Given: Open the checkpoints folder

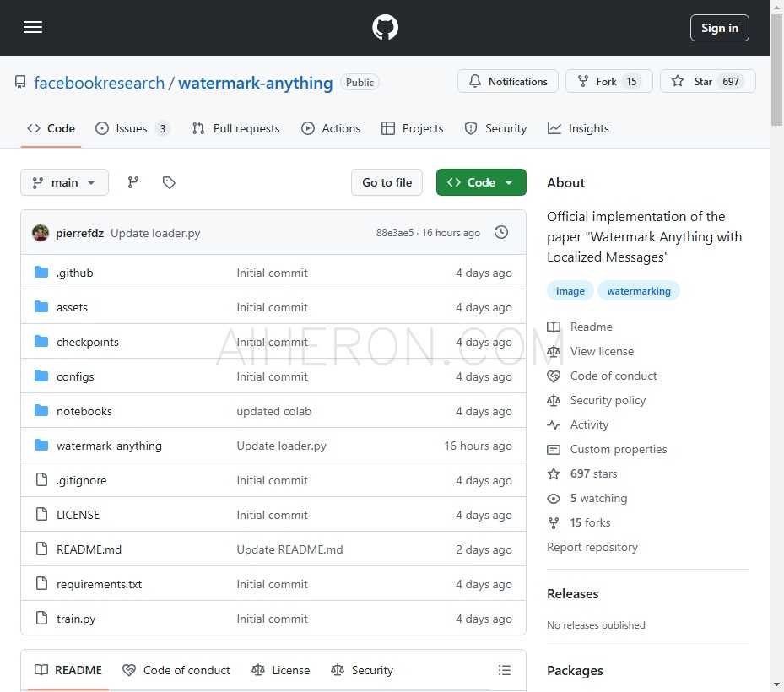Looking at the screenshot, I should 88,342.
